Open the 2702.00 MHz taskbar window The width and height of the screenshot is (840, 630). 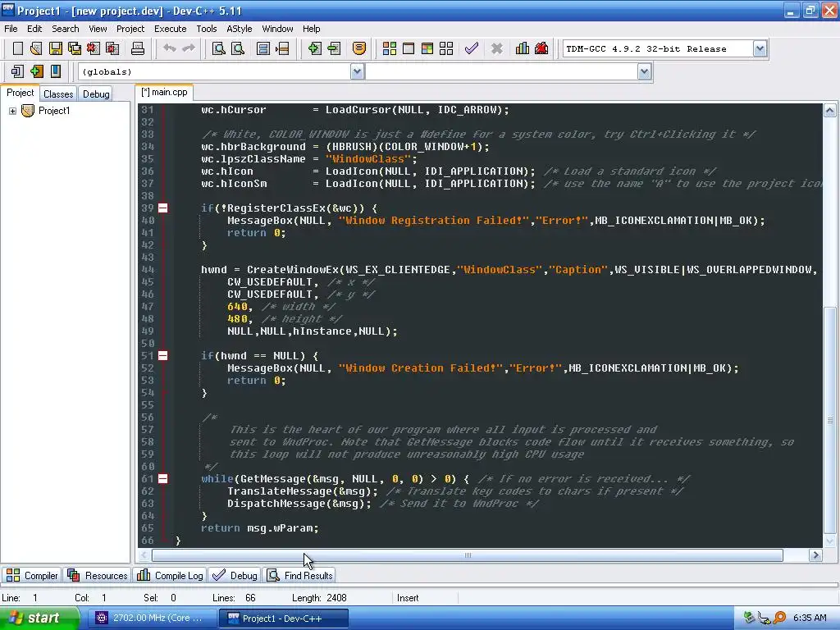[152, 619]
